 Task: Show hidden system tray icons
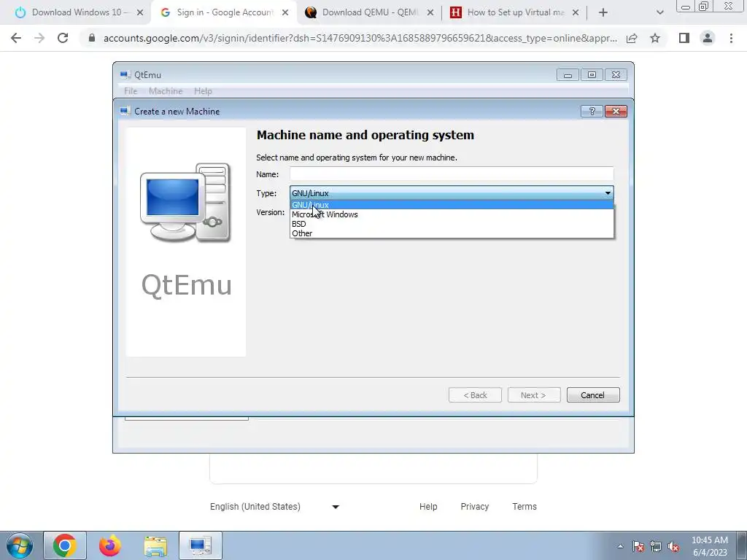tap(620, 546)
